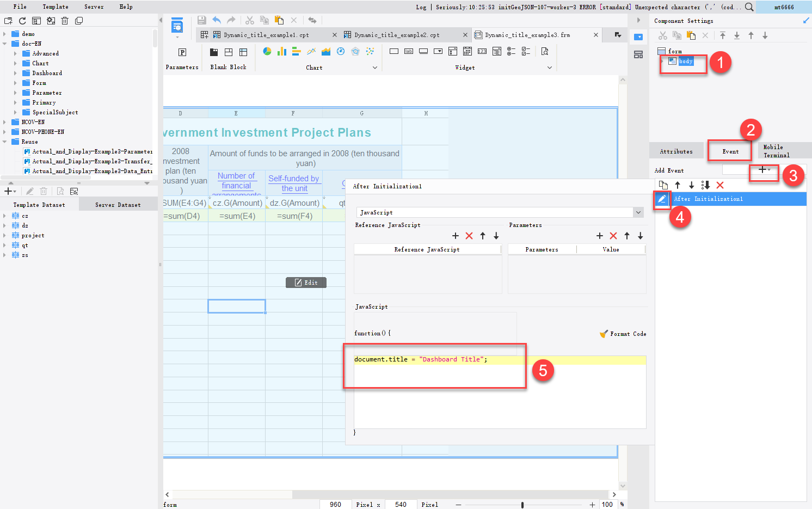Open the Template menu
The height and width of the screenshot is (509, 812).
[56, 7]
